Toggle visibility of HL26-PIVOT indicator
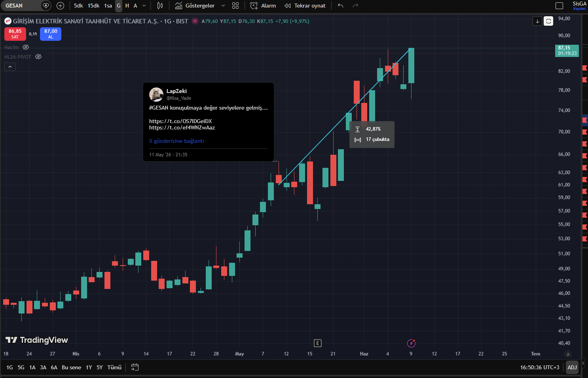Image resolution: width=588 pixels, height=378 pixels. [x=38, y=57]
